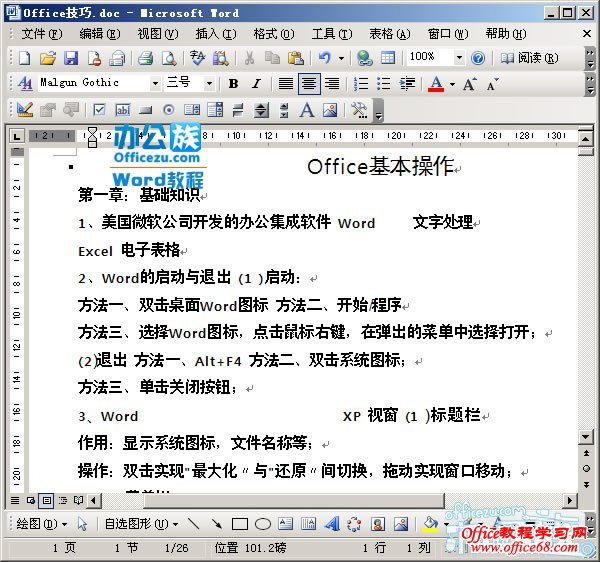The width and height of the screenshot is (600, 562).
Task: Insert an option button control
Action: (169, 110)
